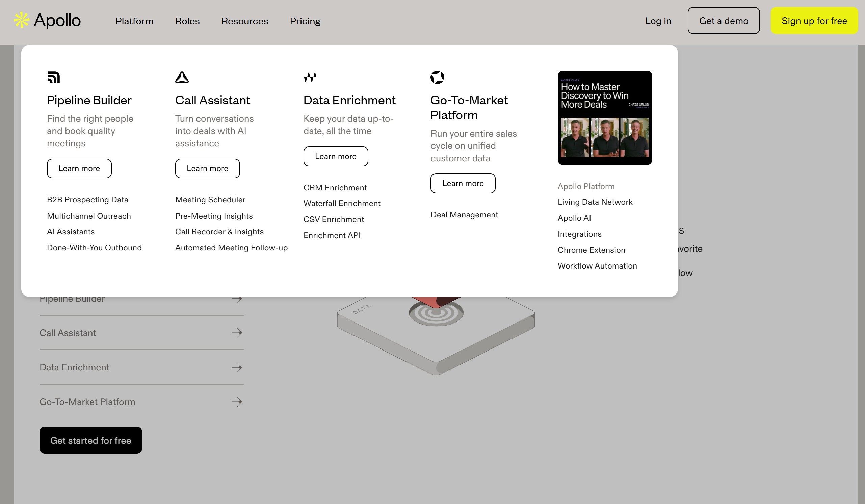Screen dimensions: 865x504
Task: Click the Call Assistant heading in menu
Action: pos(212,100)
